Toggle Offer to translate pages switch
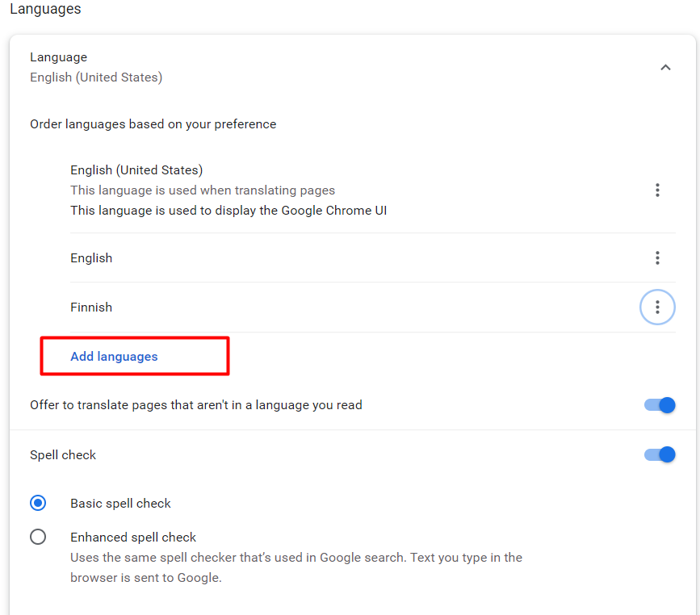Image resolution: width=700 pixels, height=615 pixels. [660, 405]
